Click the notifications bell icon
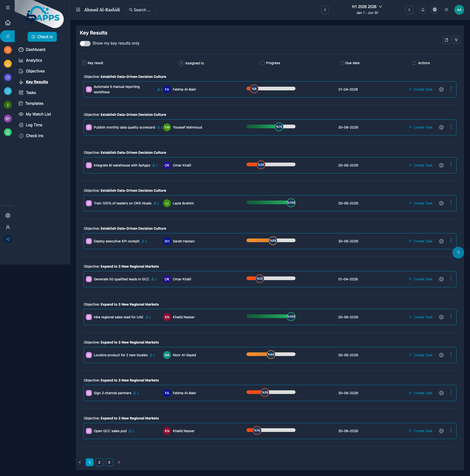This screenshot has height=476, width=470. (x=423, y=10)
